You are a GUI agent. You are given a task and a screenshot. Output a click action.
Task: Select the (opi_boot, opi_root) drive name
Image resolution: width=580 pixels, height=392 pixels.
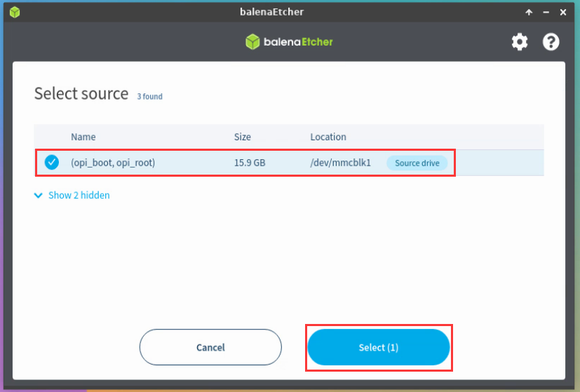click(x=113, y=163)
